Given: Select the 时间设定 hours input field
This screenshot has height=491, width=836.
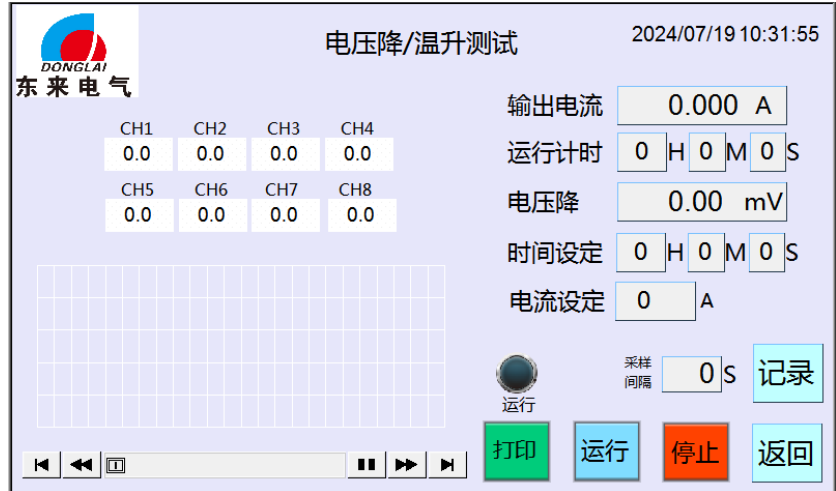Looking at the screenshot, I should (641, 252).
